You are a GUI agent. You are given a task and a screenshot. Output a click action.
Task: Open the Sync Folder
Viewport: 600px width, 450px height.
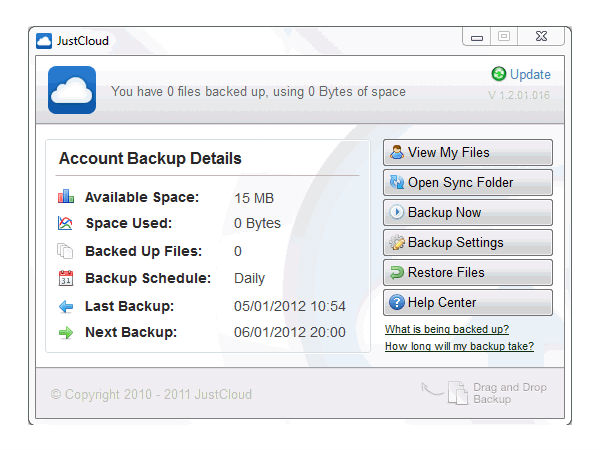click(468, 182)
